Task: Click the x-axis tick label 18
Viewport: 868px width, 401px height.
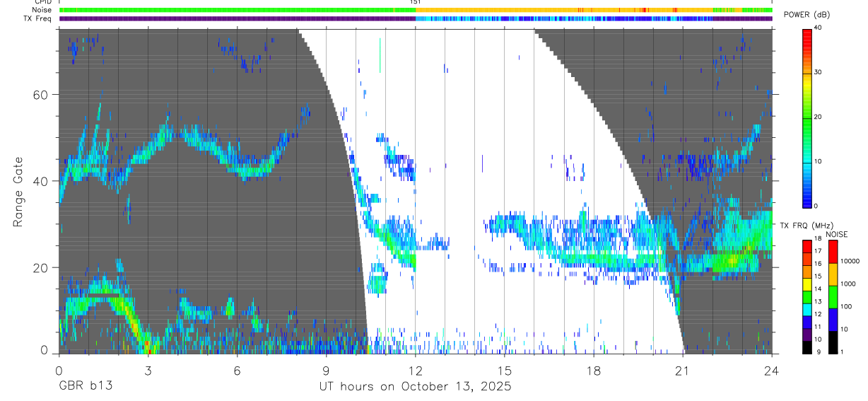Action: coord(594,371)
